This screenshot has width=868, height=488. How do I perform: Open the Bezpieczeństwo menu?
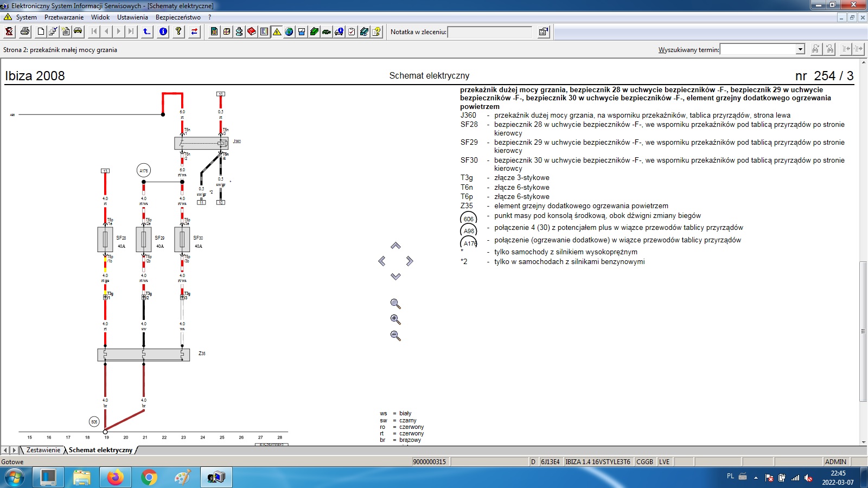click(x=178, y=17)
